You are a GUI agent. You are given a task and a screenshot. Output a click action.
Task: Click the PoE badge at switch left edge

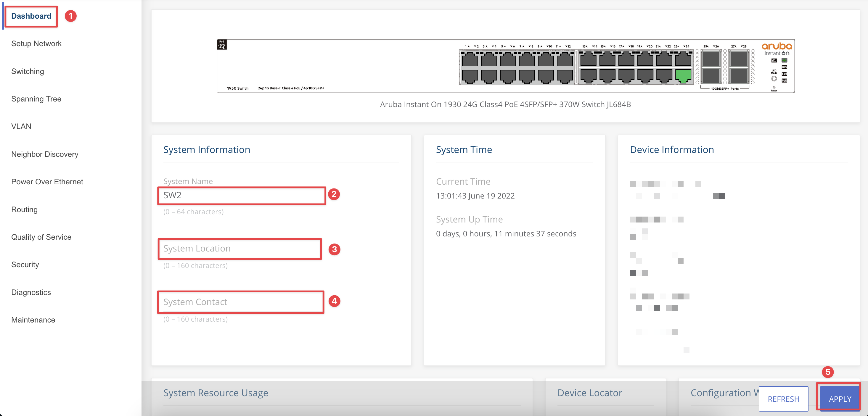pyautogui.click(x=222, y=44)
